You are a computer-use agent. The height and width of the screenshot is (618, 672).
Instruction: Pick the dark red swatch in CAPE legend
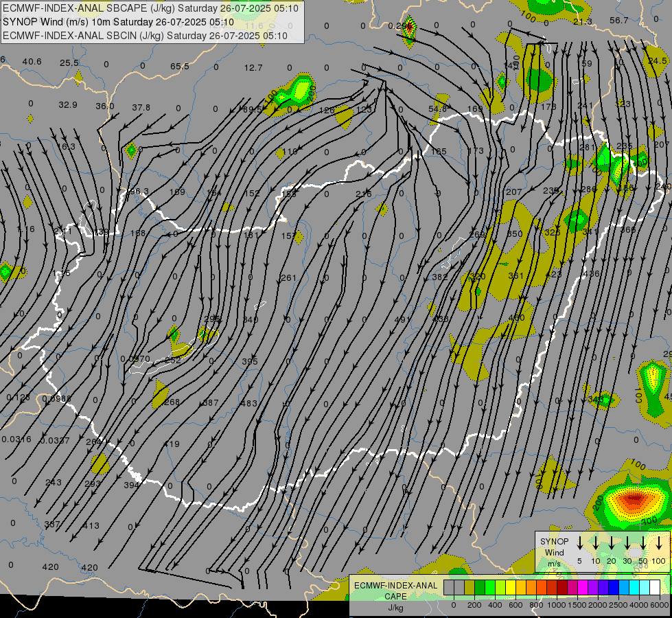tap(562, 588)
